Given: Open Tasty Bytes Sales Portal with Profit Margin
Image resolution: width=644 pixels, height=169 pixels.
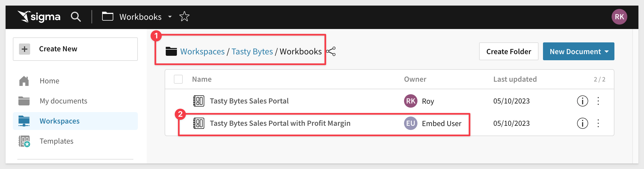Looking at the screenshot, I should point(280,123).
